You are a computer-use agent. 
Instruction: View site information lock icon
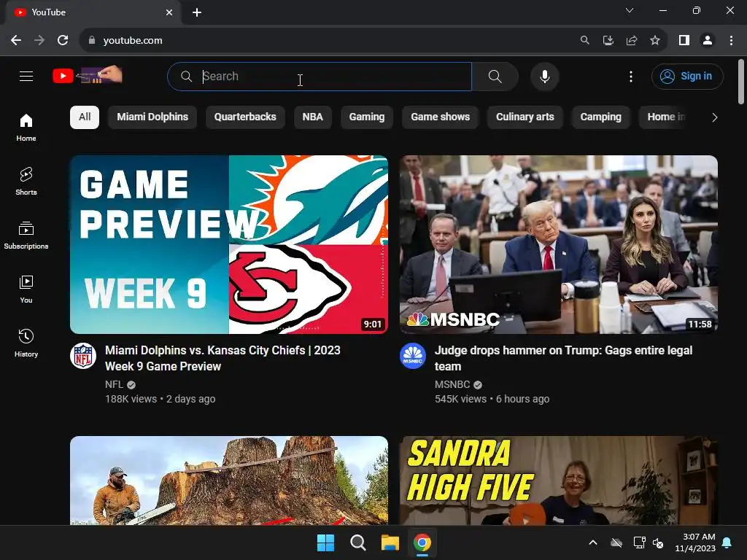click(x=92, y=41)
